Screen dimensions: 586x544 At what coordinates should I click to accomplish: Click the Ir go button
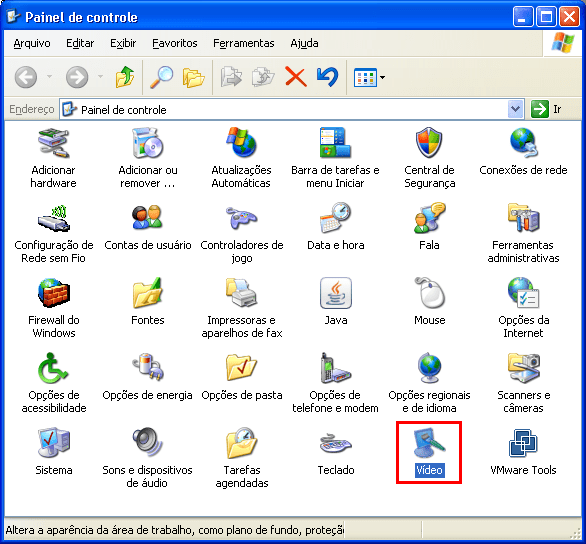(x=546, y=109)
